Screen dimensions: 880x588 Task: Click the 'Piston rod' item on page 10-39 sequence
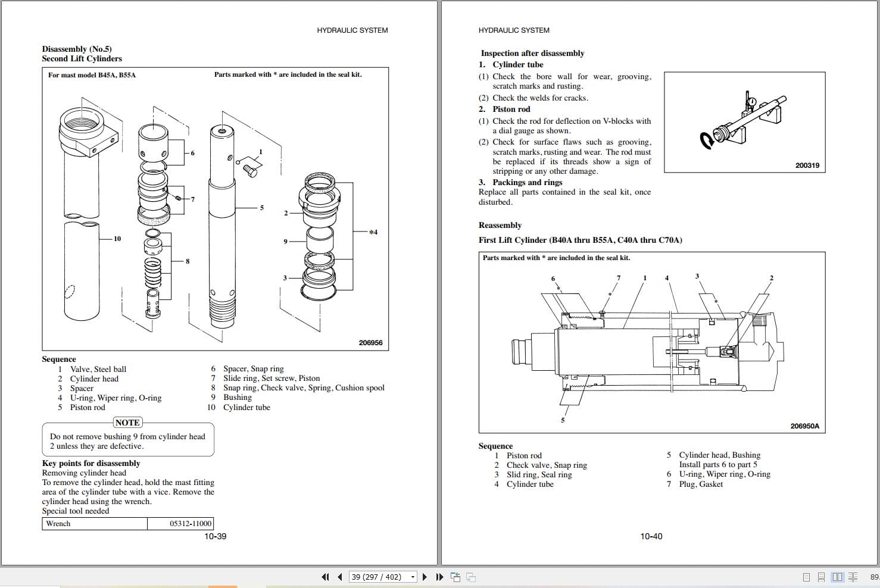(x=88, y=407)
